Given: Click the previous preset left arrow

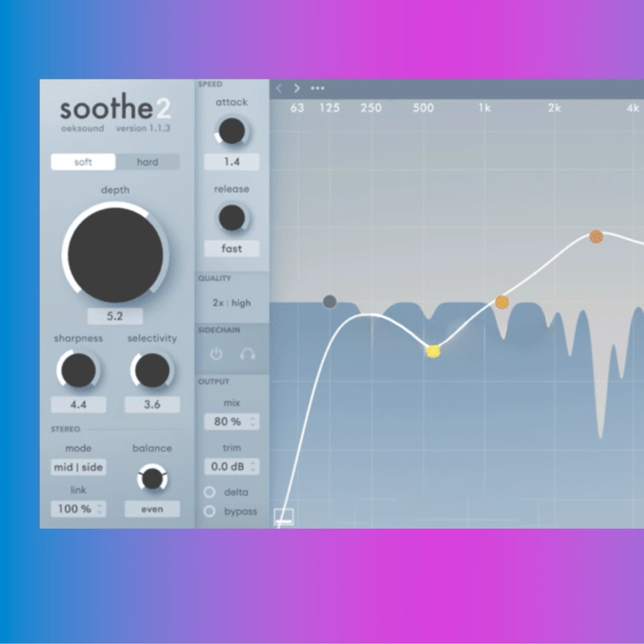Looking at the screenshot, I should coord(279,88).
